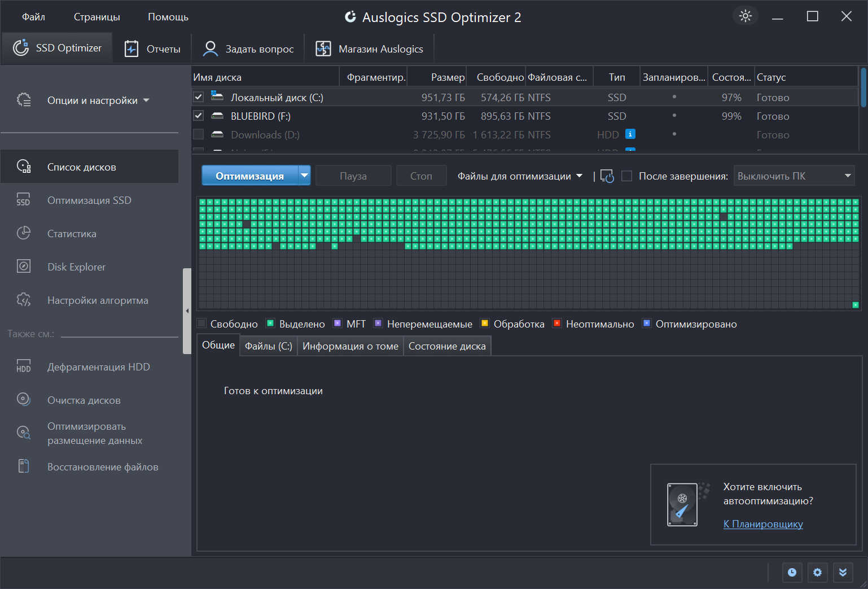The height and width of the screenshot is (589, 868).
Task: Click the 'К Планировщику' link
Action: [x=763, y=524]
